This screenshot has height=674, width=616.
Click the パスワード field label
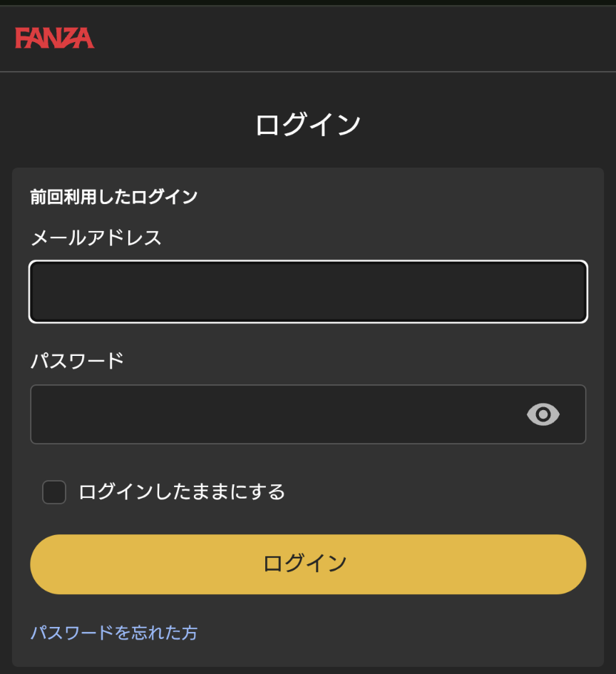click(x=77, y=361)
